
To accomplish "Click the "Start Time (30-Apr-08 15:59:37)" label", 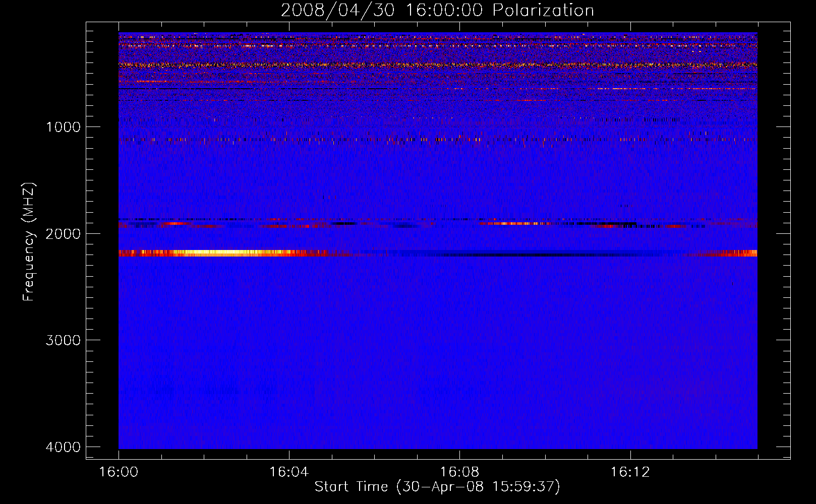I will coord(437,487).
